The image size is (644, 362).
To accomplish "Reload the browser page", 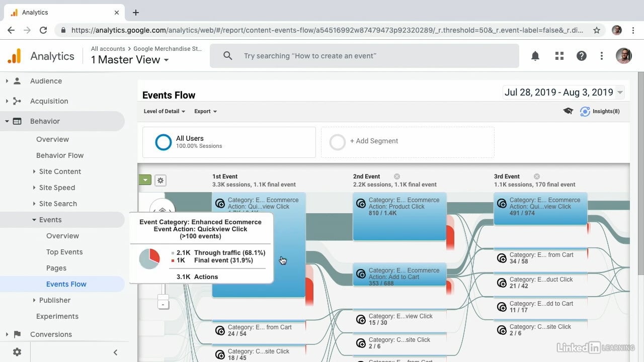I will click(x=43, y=30).
